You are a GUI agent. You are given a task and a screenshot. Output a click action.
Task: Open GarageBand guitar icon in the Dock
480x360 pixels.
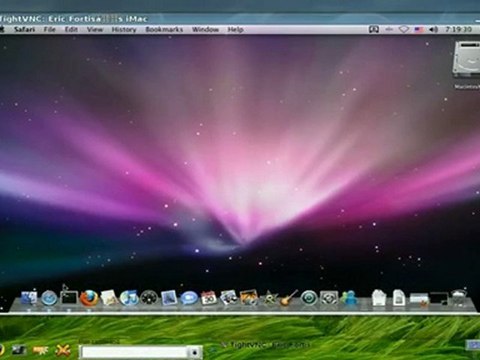click(x=289, y=298)
